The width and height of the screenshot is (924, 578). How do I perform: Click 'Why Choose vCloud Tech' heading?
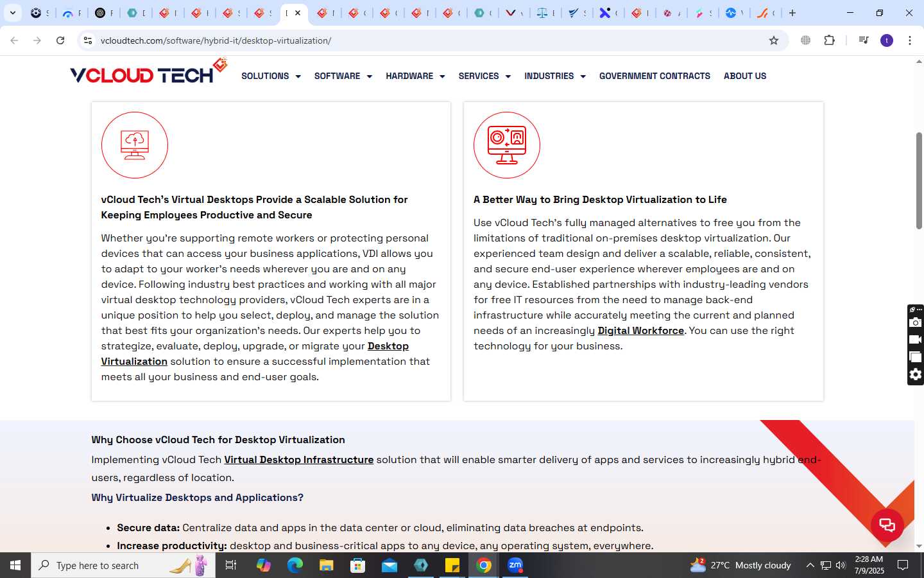[218, 440]
